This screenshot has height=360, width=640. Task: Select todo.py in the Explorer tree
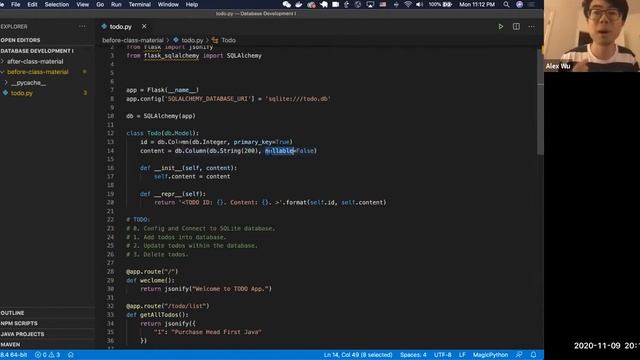coord(22,93)
